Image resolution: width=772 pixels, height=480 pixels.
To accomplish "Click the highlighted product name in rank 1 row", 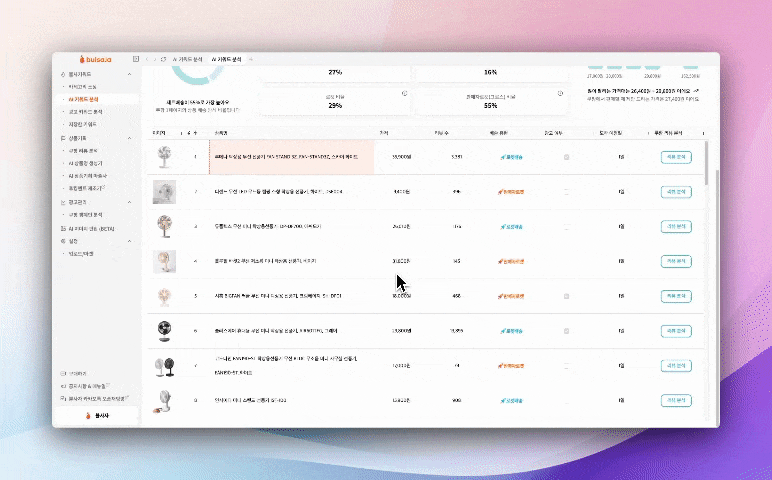I will click(286, 157).
